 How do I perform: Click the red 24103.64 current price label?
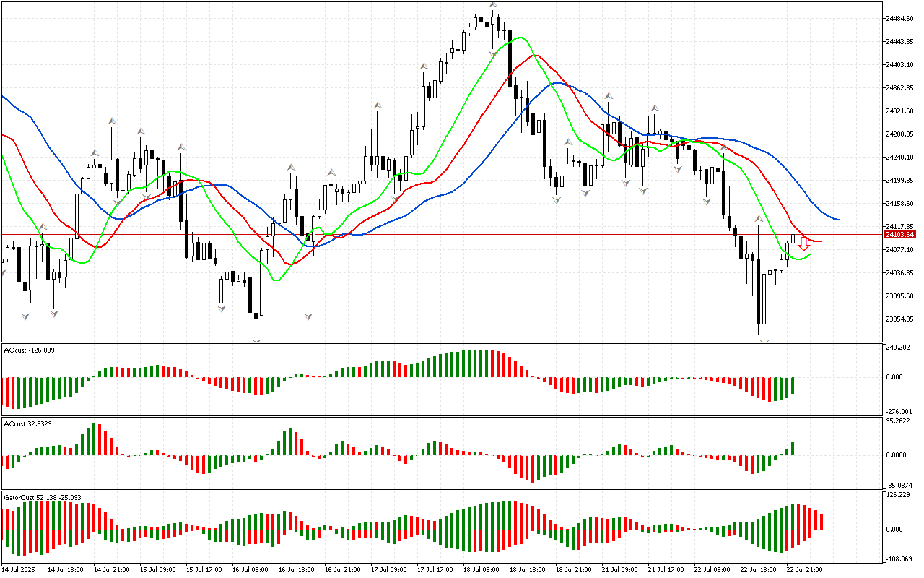click(899, 235)
